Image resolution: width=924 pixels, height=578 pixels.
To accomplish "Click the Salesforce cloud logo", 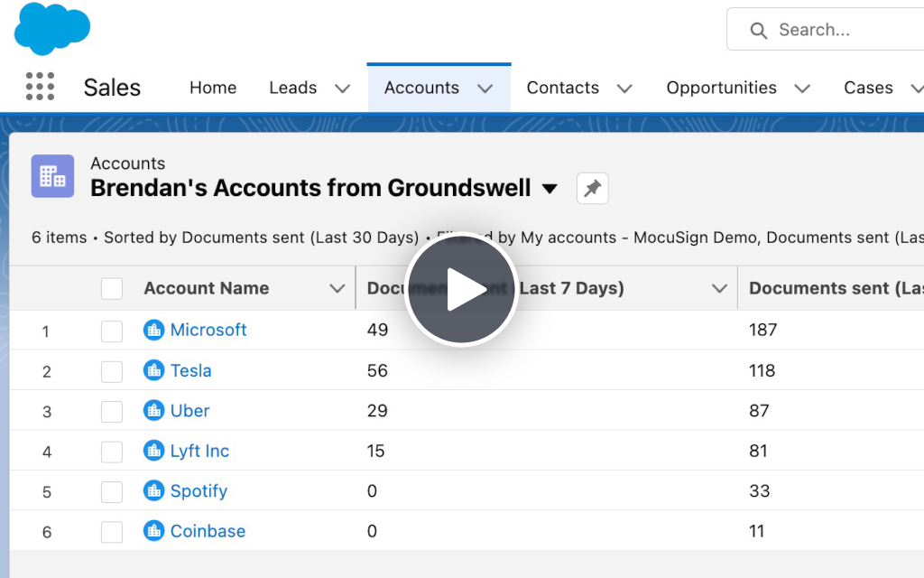I will [51, 28].
